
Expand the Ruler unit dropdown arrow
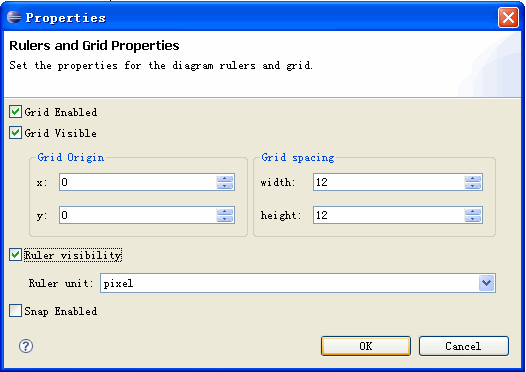tap(486, 283)
